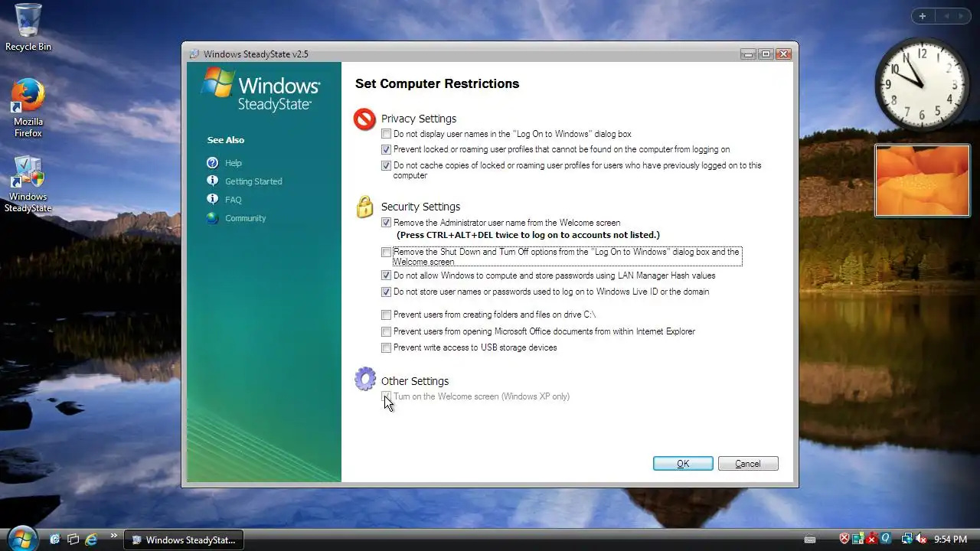980x551 pixels.
Task: Open the Community link
Action: 246,218
